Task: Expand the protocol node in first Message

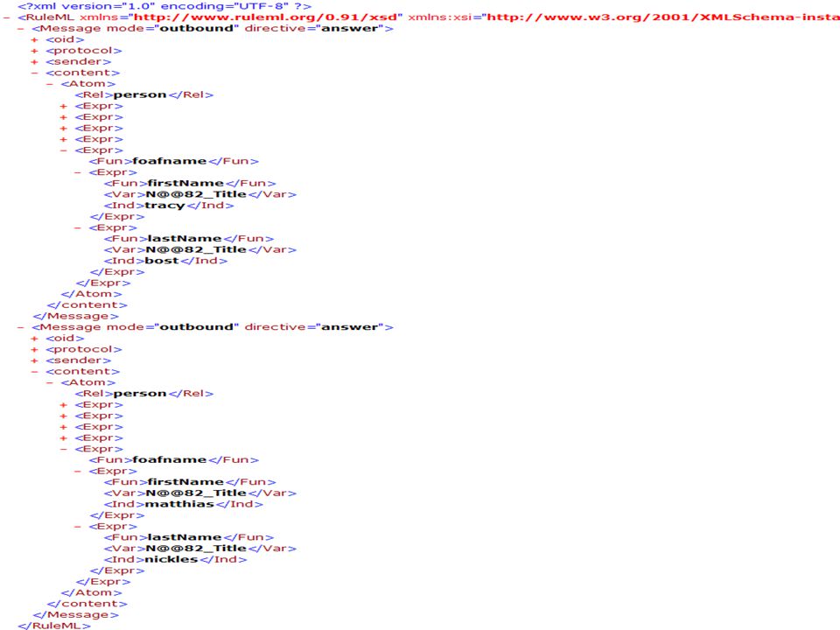Action: 34,51
